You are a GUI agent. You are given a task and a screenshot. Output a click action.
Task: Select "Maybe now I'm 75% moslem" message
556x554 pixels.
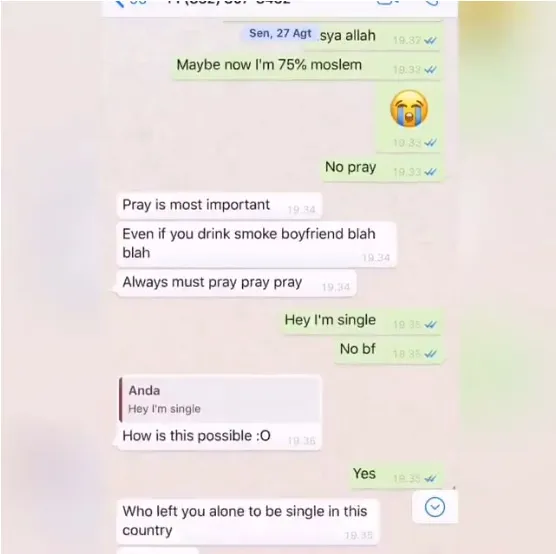tap(307, 66)
